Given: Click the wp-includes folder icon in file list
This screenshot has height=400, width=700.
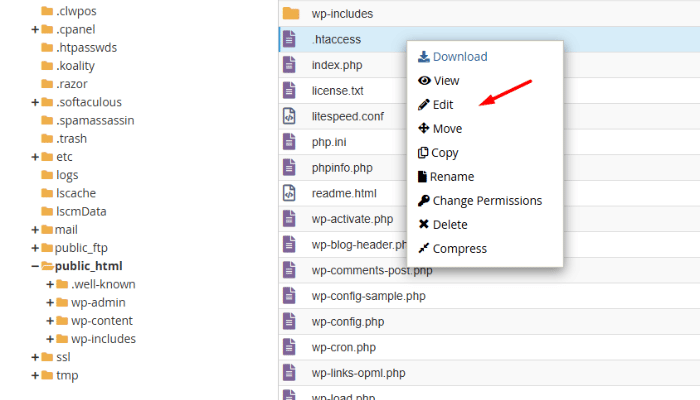Looking at the screenshot, I should click(x=291, y=14).
